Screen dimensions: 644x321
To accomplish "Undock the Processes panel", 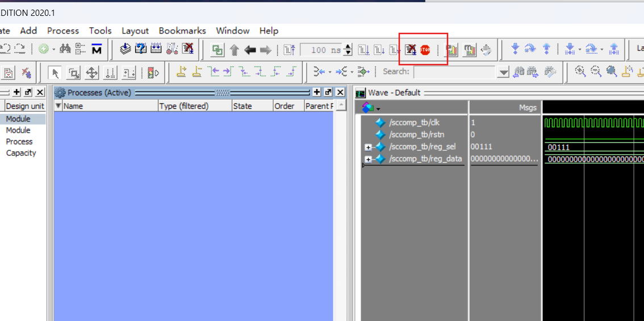I will 328,92.
